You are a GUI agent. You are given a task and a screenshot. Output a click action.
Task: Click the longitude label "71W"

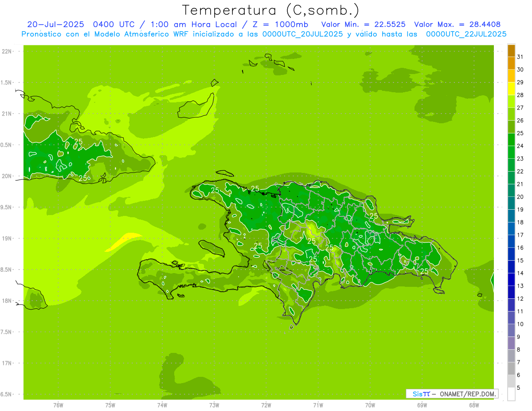pyautogui.click(x=318, y=405)
